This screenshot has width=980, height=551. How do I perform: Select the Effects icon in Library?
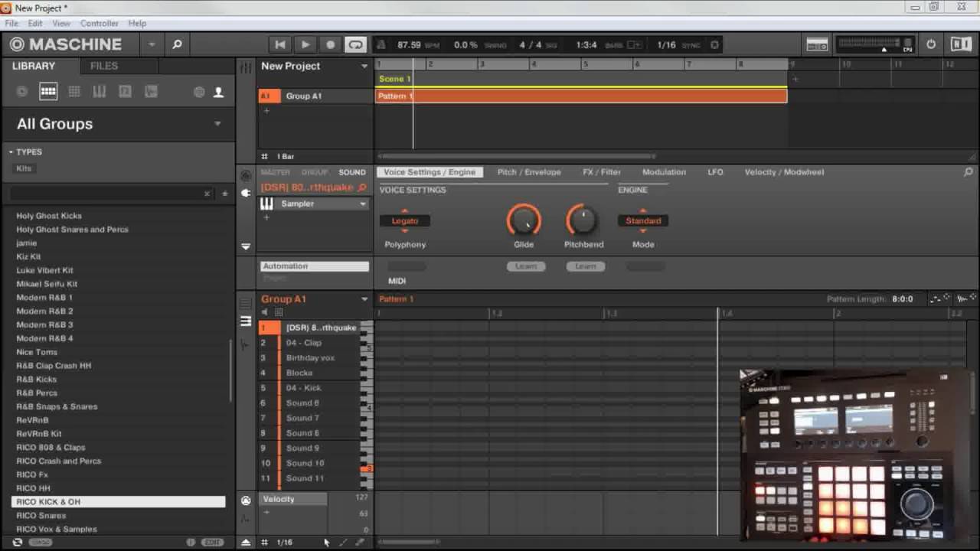coord(125,92)
